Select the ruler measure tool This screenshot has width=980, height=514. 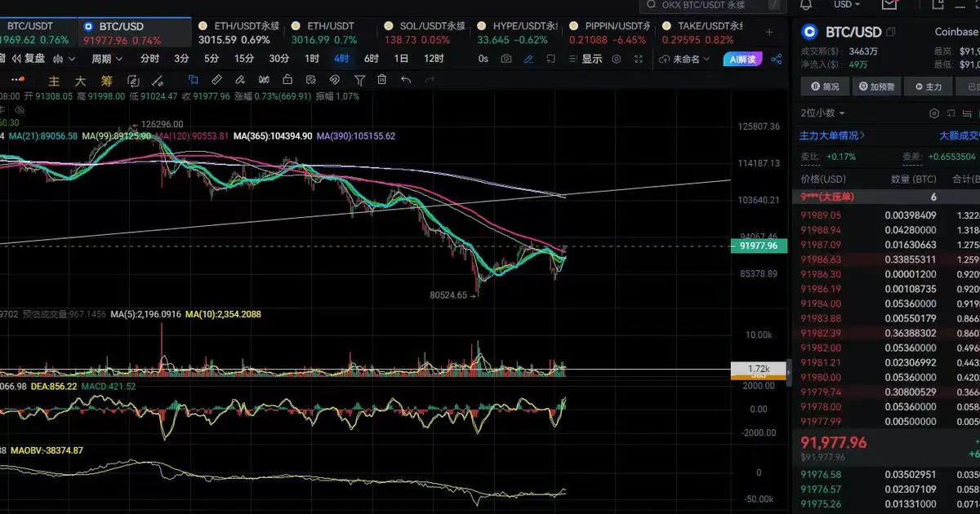216,80
